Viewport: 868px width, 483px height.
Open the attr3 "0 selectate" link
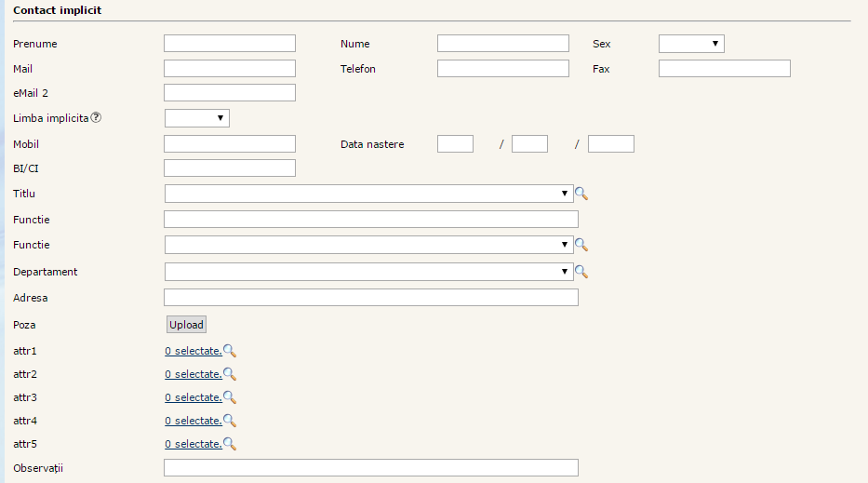pyautogui.click(x=194, y=397)
